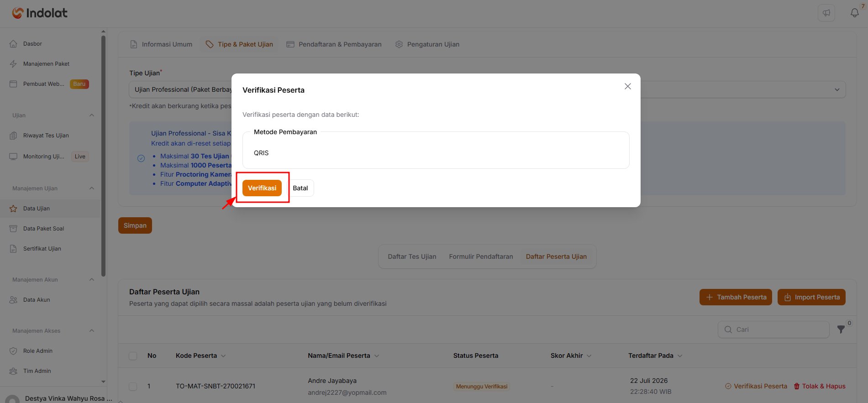Screen dimensions: 868x403
Task: Click the gear icon on Pengaturan Ujian
Action: coord(399,44)
